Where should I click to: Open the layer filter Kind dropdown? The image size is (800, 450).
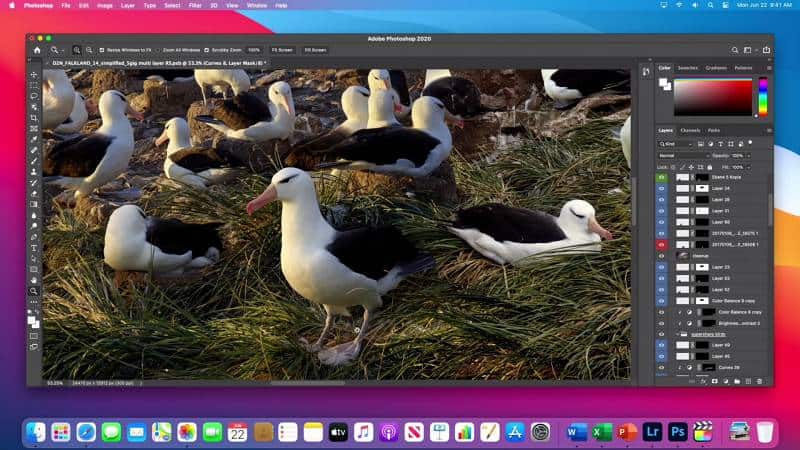click(676, 144)
